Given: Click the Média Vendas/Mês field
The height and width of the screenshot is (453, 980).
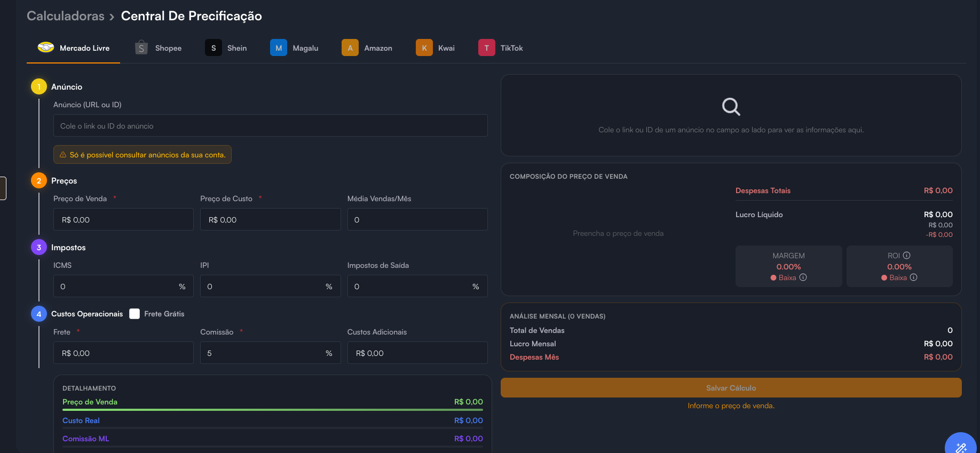Looking at the screenshot, I should click(417, 220).
